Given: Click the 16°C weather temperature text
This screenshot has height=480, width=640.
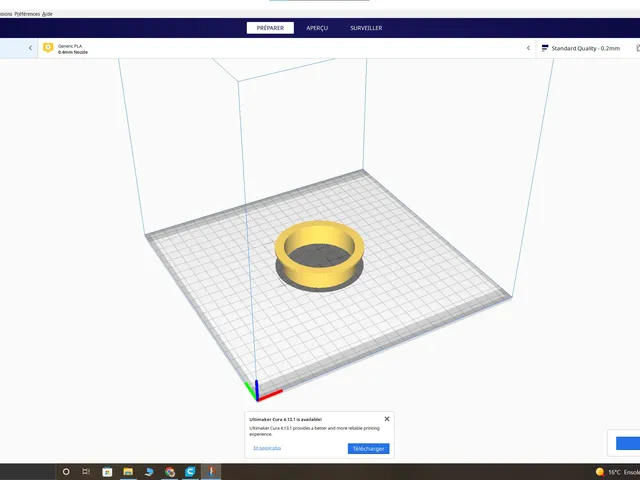Looking at the screenshot, I should 614,472.
